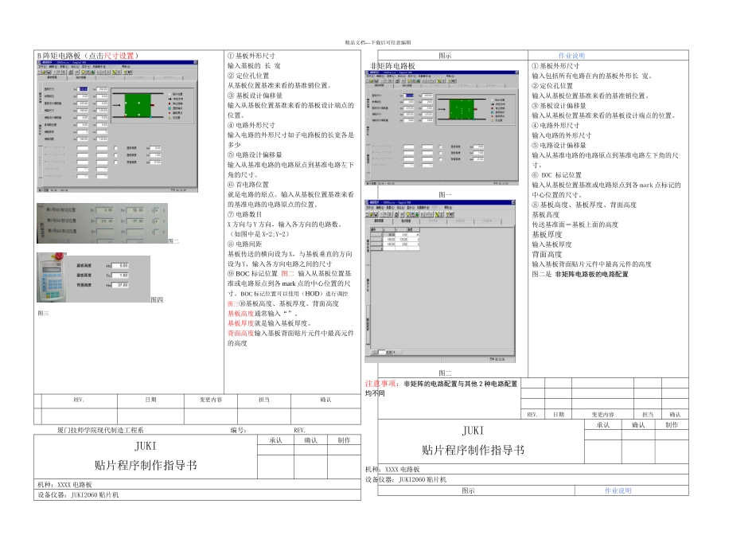The height and width of the screenshot is (535, 756).
Task: Open the 帮助 menu in the 图二 window
Action: point(448,208)
